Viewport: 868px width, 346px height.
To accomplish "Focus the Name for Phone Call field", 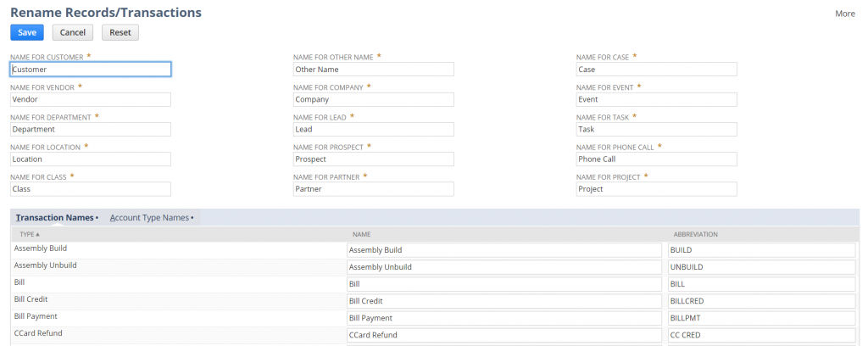I will click(x=657, y=159).
